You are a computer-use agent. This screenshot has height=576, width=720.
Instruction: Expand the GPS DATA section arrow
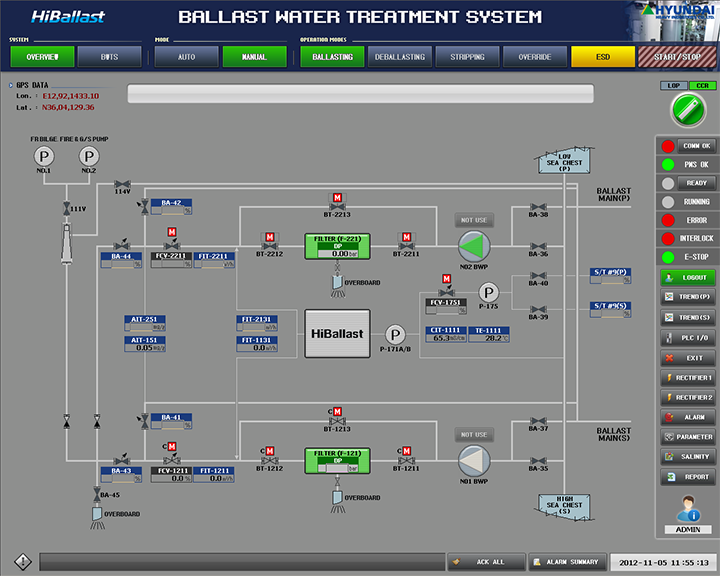tap(11, 85)
